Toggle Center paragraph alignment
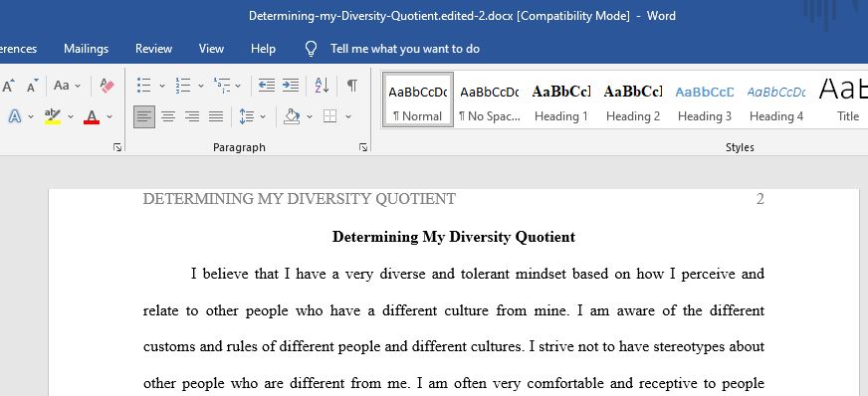The image size is (868, 396). point(168,116)
